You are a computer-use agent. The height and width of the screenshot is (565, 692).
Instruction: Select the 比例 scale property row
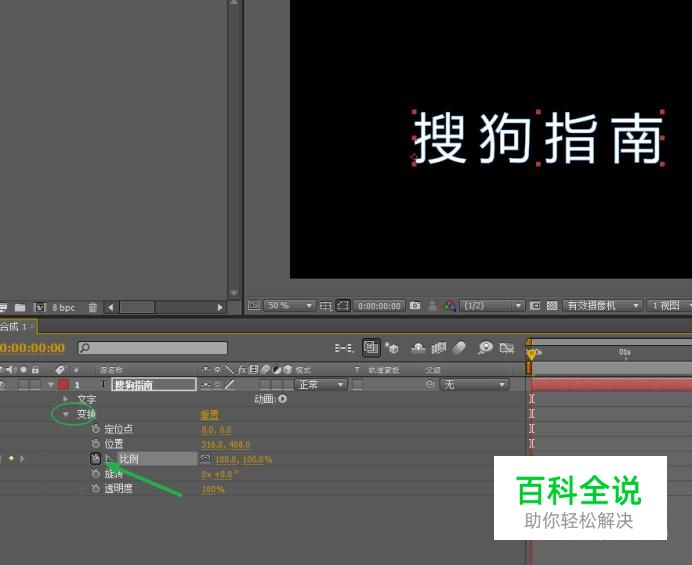click(157, 459)
